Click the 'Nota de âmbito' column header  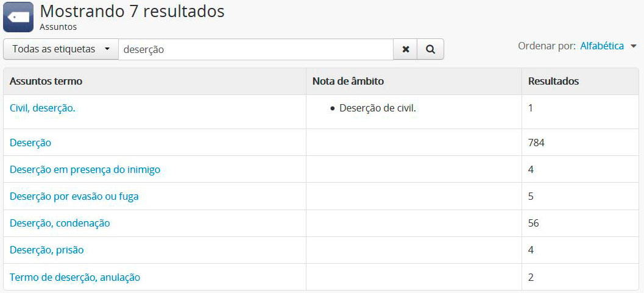pos(349,81)
